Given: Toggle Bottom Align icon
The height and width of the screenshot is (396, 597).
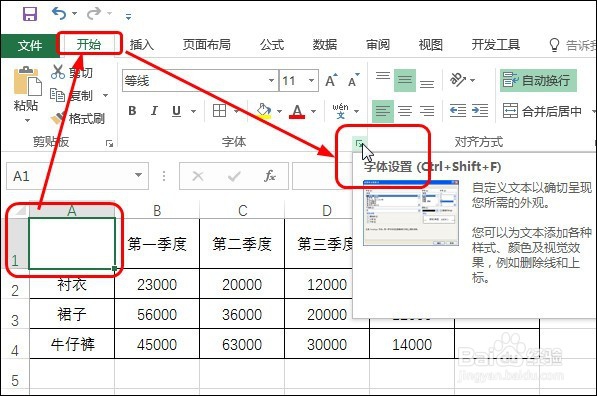Looking at the screenshot, I should [x=427, y=84].
